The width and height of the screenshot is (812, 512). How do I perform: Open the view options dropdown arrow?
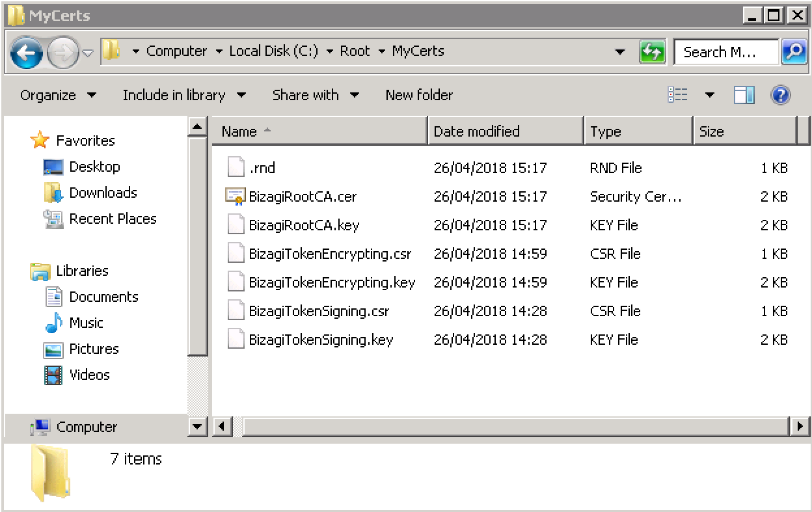click(710, 96)
